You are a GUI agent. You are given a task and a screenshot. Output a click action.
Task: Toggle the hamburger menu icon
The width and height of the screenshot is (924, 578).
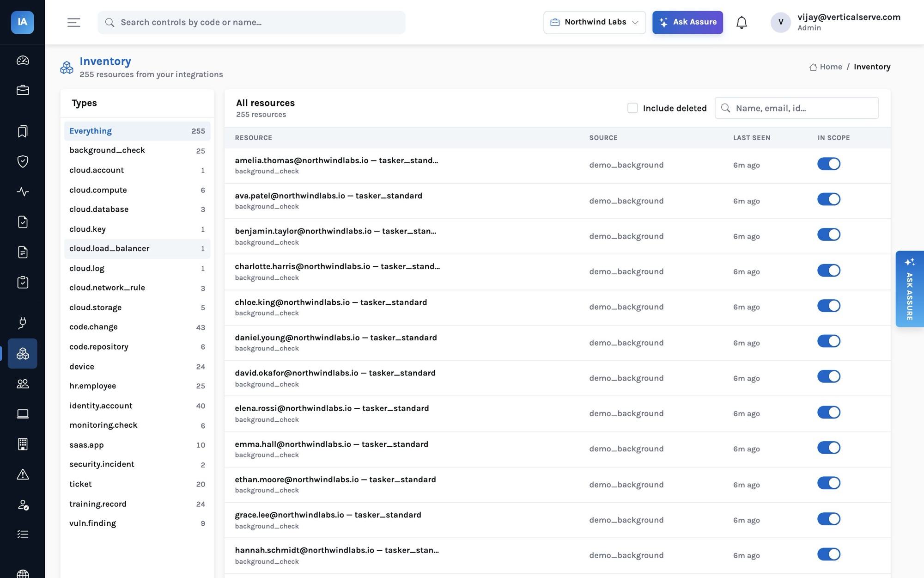click(74, 22)
